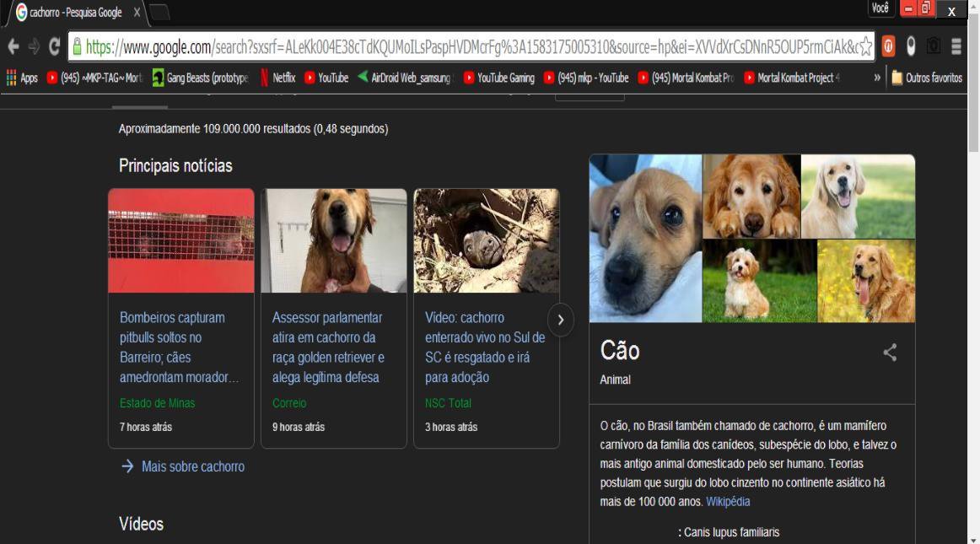The image size is (980, 544).
Task: Open a new tab beside the current tab
Action: [x=160, y=12]
